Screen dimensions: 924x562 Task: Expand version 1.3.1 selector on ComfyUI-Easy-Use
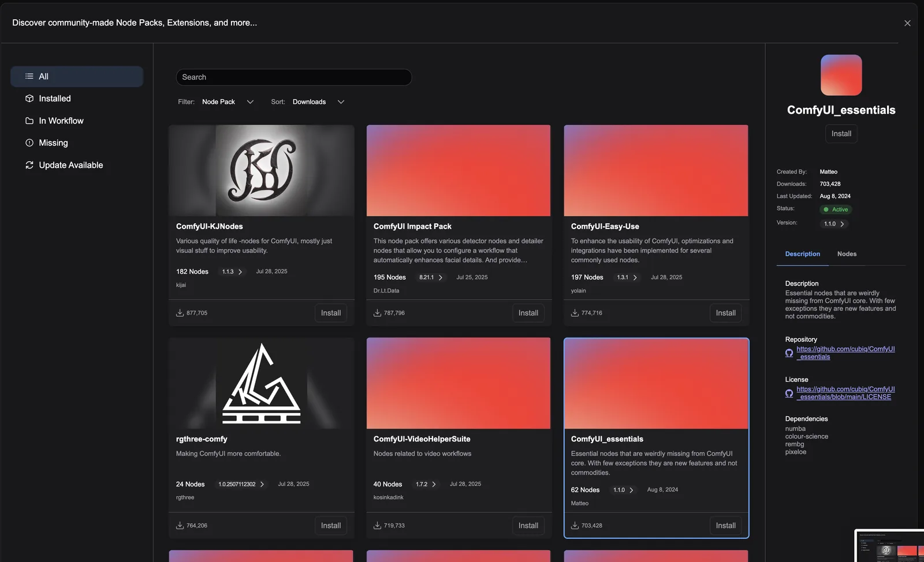click(627, 278)
